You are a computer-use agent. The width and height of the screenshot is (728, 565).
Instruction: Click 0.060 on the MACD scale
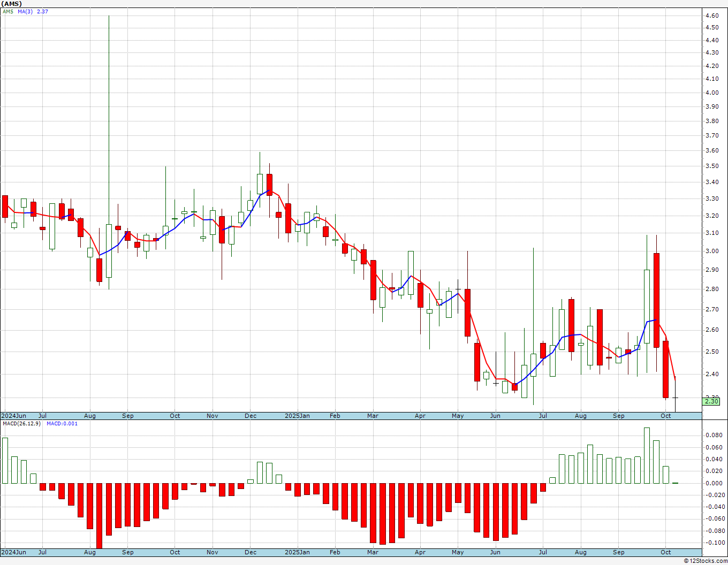tap(714, 448)
